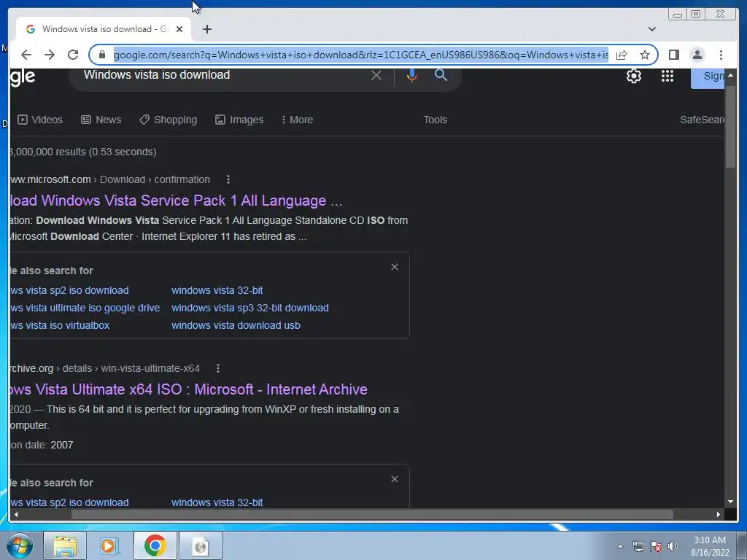This screenshot has height=560, width=747.
Task: Click 'vista iso virtualbox' in first suggestions box
Action: pyautogui.click(x=60, y=326)
